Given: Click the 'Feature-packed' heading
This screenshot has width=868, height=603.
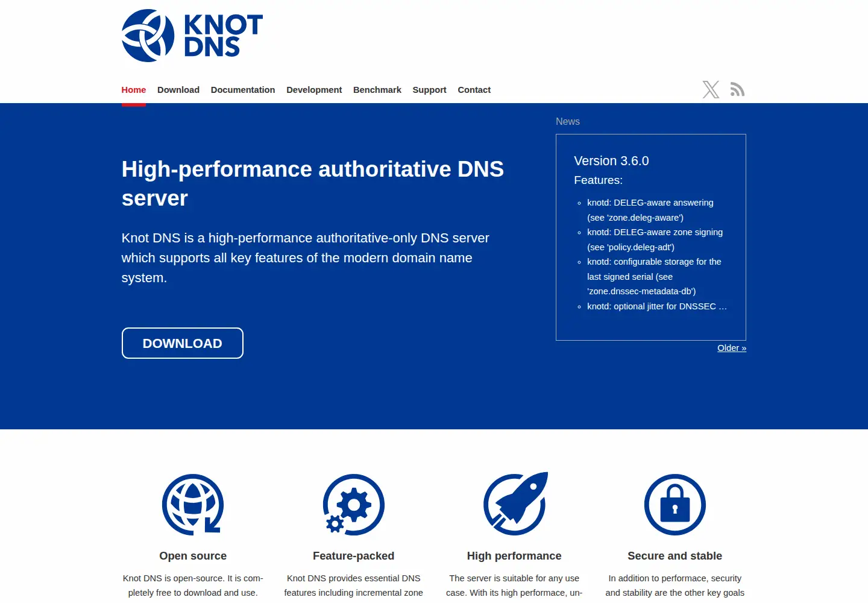Looking at the screenshot, I should (x=354, y=556).
